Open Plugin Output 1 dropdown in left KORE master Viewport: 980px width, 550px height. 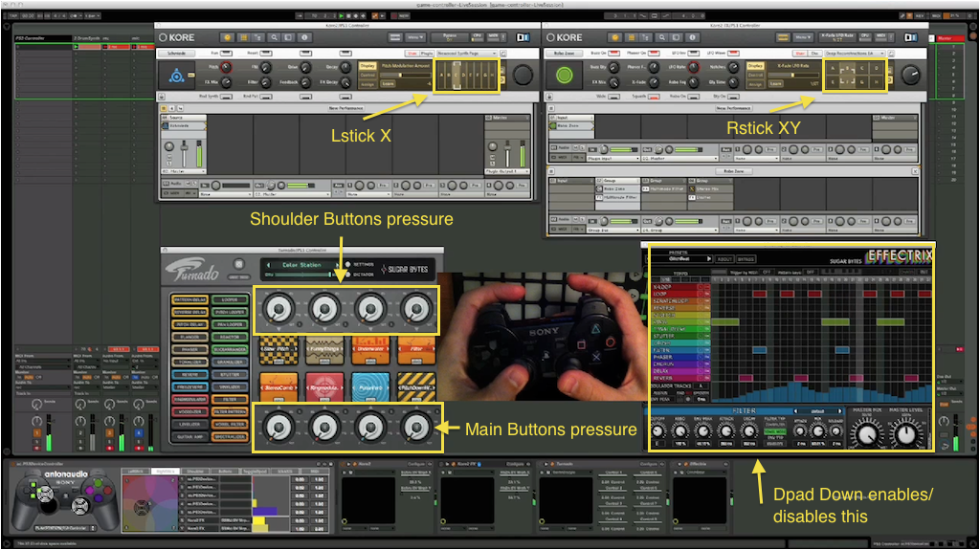point(507,171)
